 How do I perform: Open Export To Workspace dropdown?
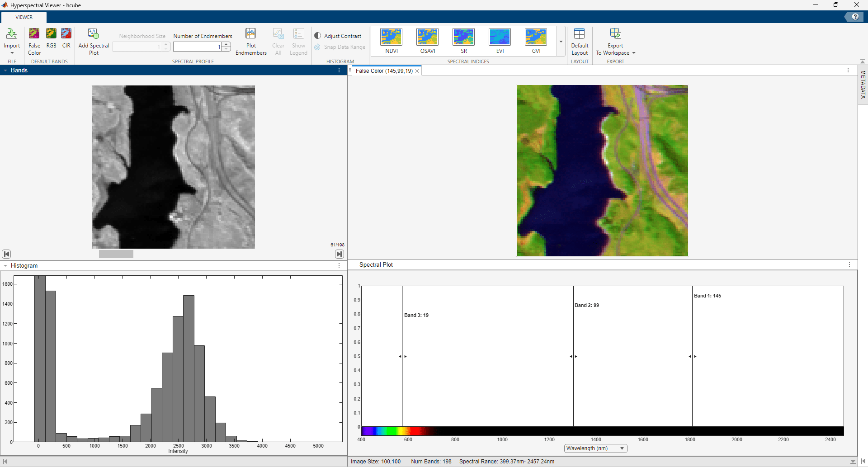[633, 53]
